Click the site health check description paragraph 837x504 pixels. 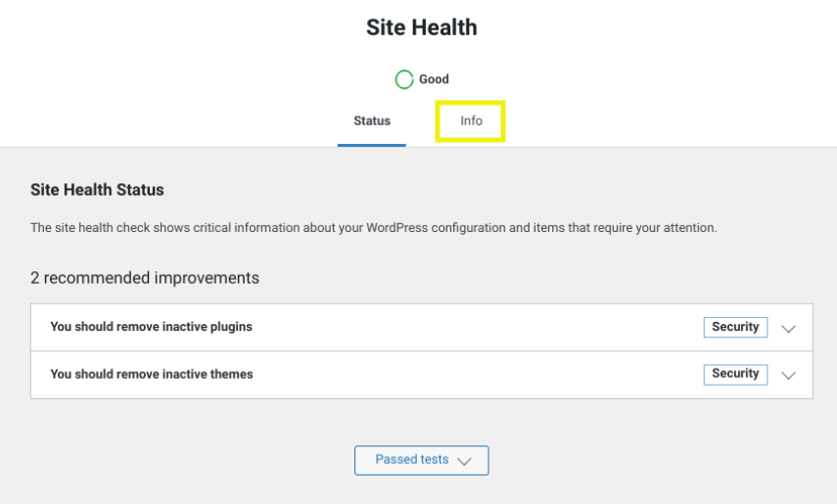(x=374, y=228)
